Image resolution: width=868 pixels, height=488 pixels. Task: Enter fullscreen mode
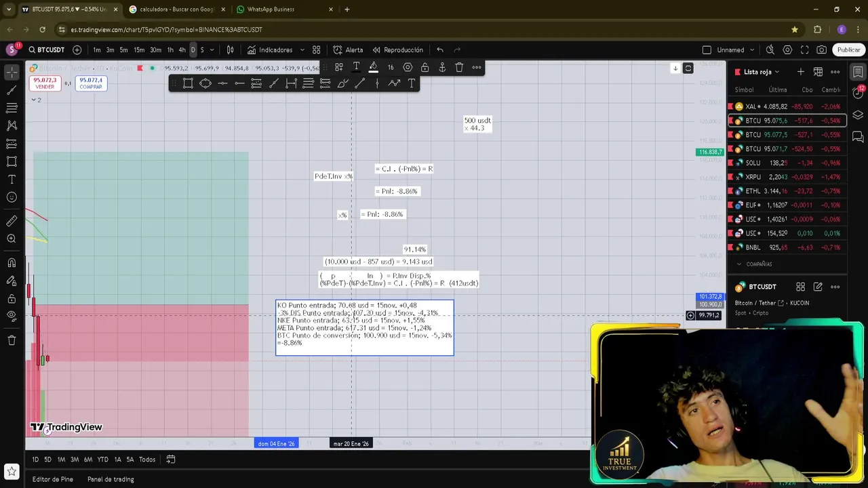click(804, 50)
